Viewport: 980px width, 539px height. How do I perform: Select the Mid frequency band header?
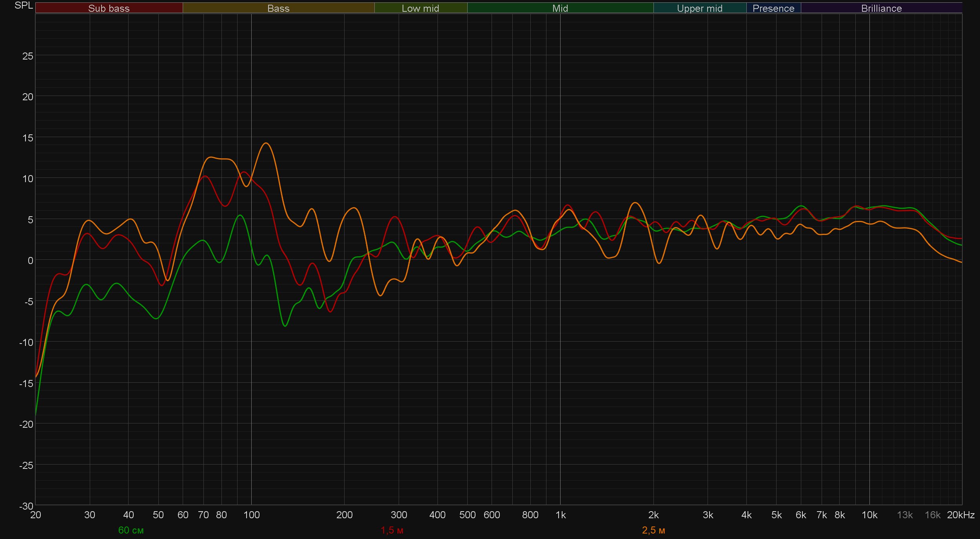(560, 8)
